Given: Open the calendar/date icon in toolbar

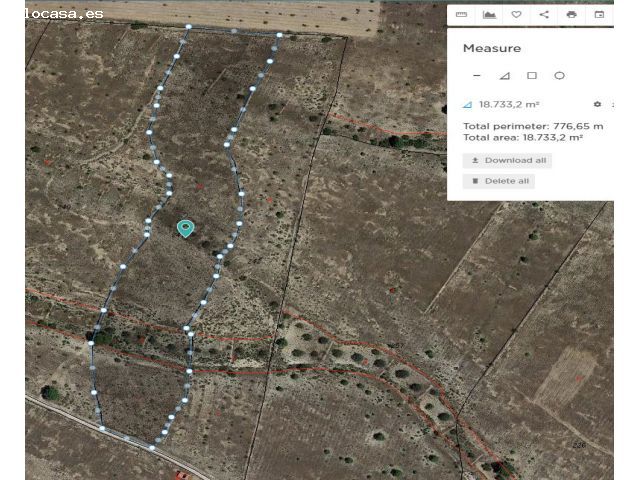Looking at the screenshot, I should 599,15.
